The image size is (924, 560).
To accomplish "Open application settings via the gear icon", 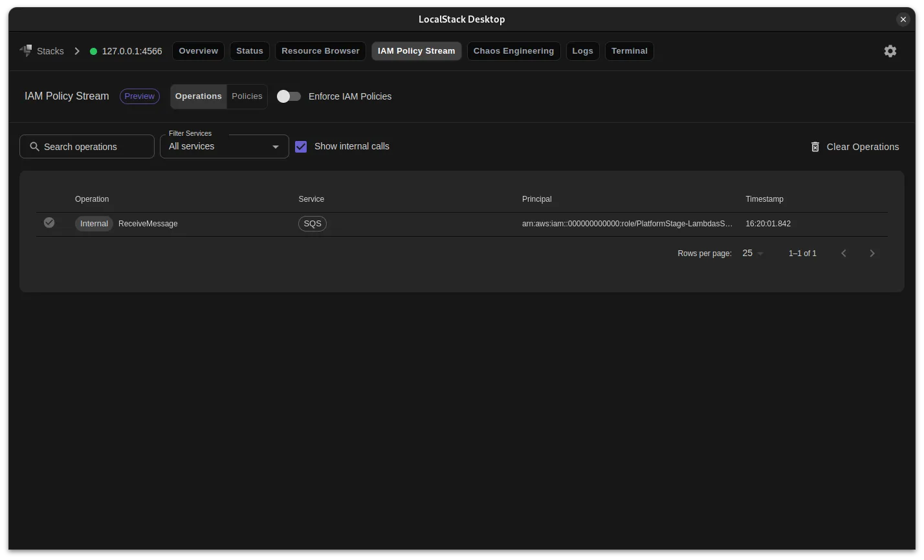I will pyautogui.click(x=890, y=50).
